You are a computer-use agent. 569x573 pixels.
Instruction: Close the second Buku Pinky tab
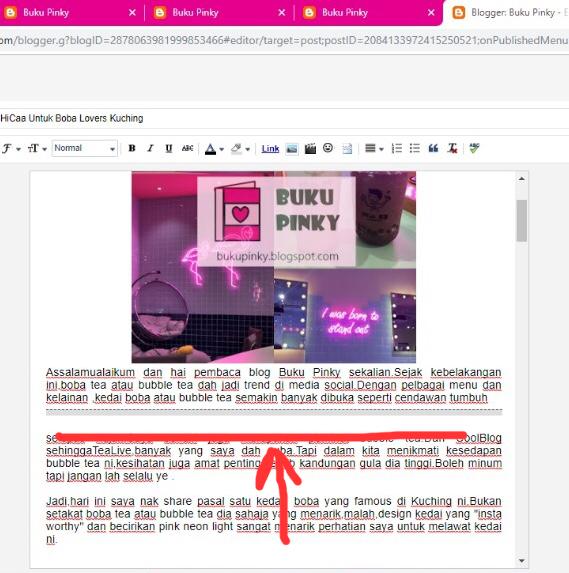pyautogui.click(x=282, y=13)
